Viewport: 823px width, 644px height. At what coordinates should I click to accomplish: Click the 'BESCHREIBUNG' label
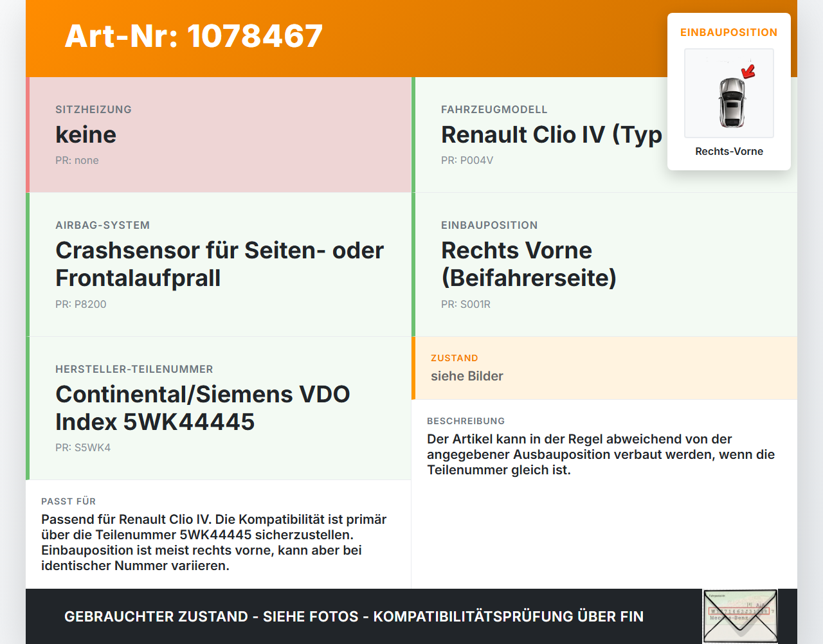pyautogui.click(x=466, y=421)
